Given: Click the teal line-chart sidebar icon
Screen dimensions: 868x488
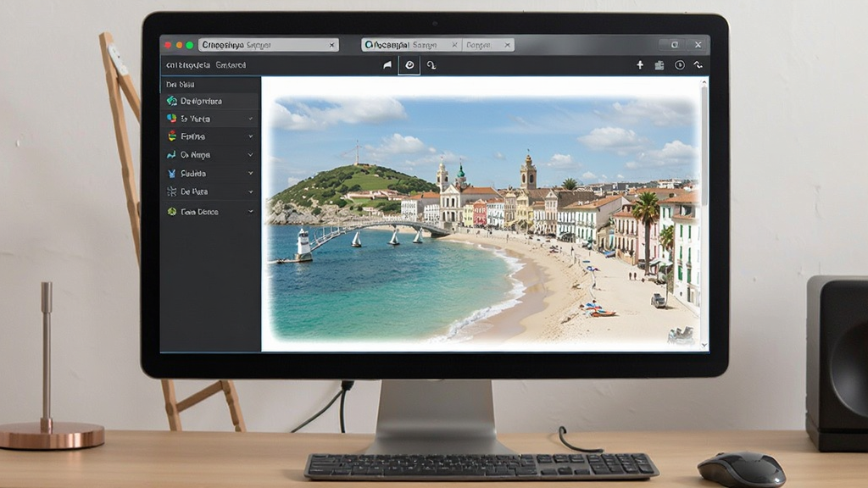Looking at the screenshot, I should (x=171, y=155).
